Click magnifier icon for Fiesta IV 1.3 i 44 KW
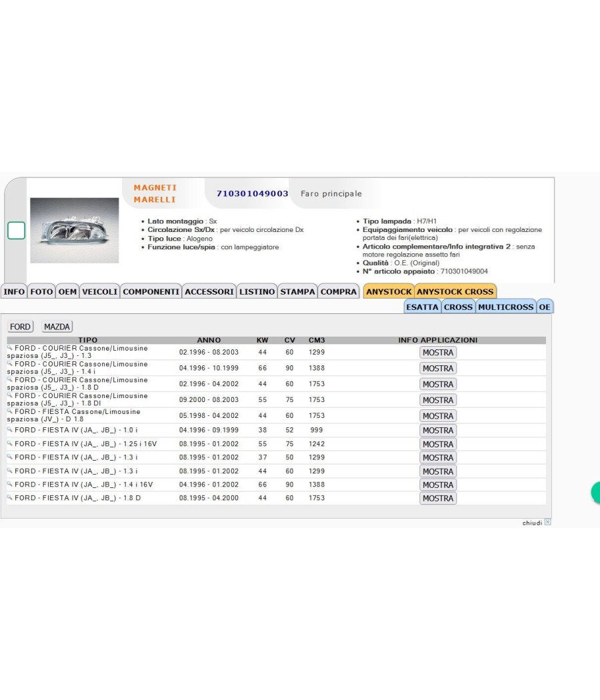 [10, 471]
